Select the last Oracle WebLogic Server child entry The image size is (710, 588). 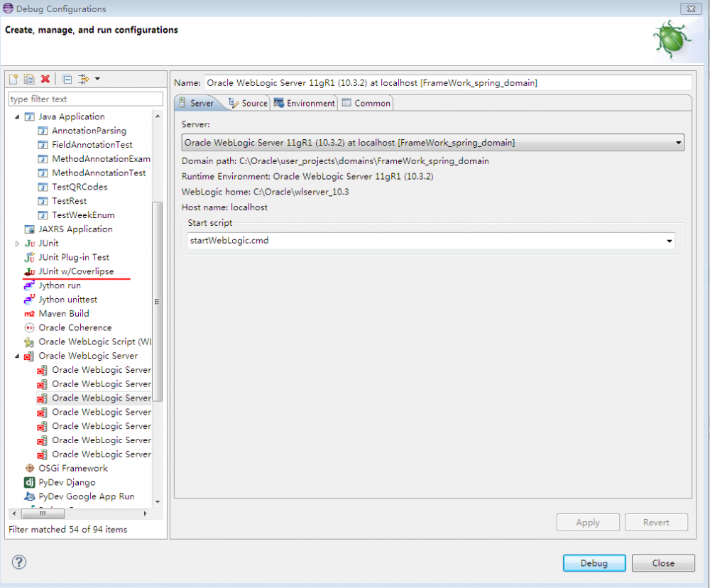tap(102, 454)
